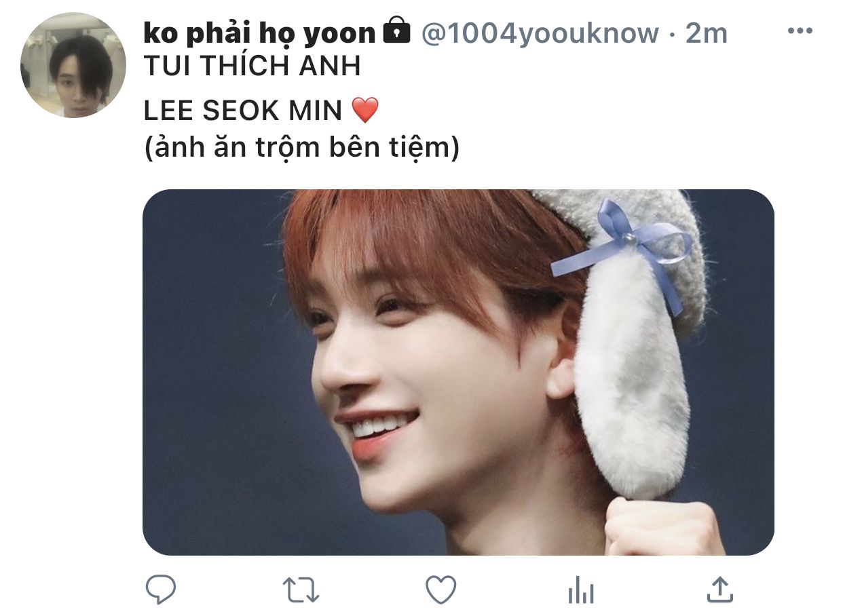Image resolution: width=843 pixels, height=616 pixels.
Task: Click the red heart emoji in the tweet
Action: tap(365, 111)
